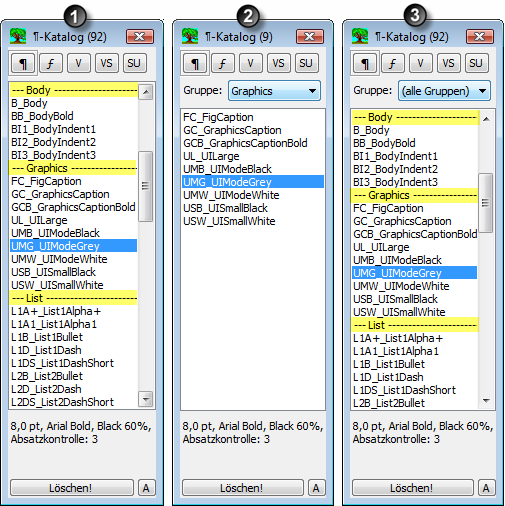
Task: Click the A button beside Löschen in first window
Action: tap(146, 488)
